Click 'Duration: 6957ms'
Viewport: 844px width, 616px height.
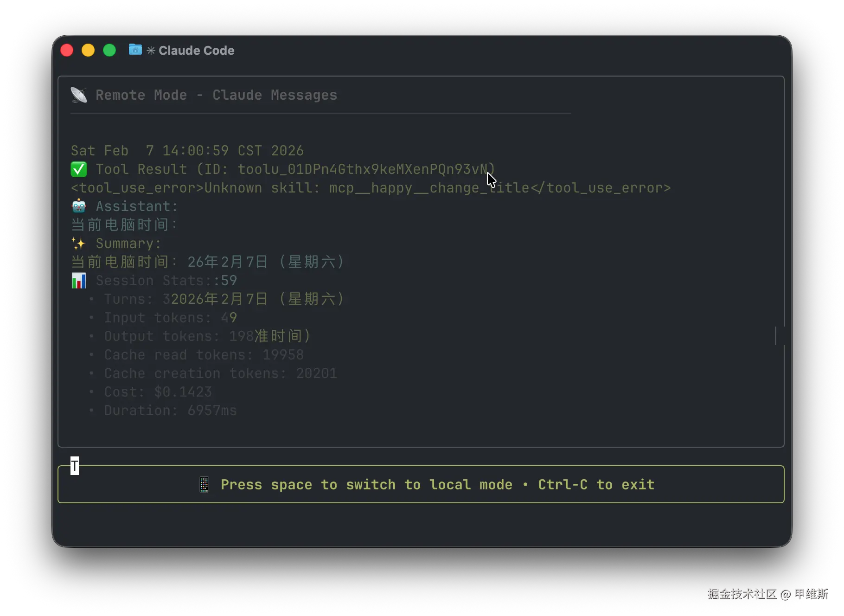click(171, 411)
